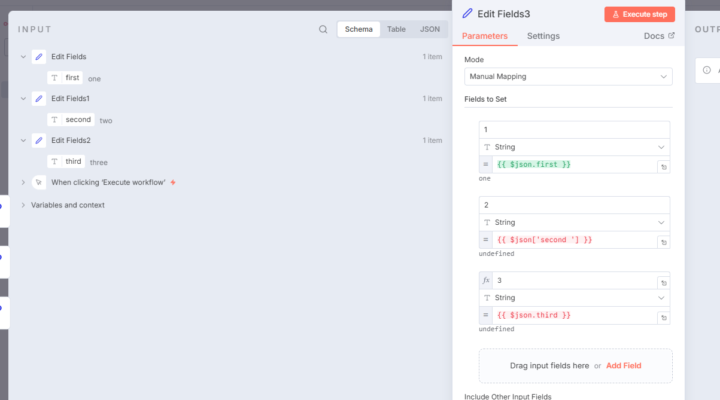Click the pencil icon beside Edit Fields1
720x400 pixels.
pos(39,99)
